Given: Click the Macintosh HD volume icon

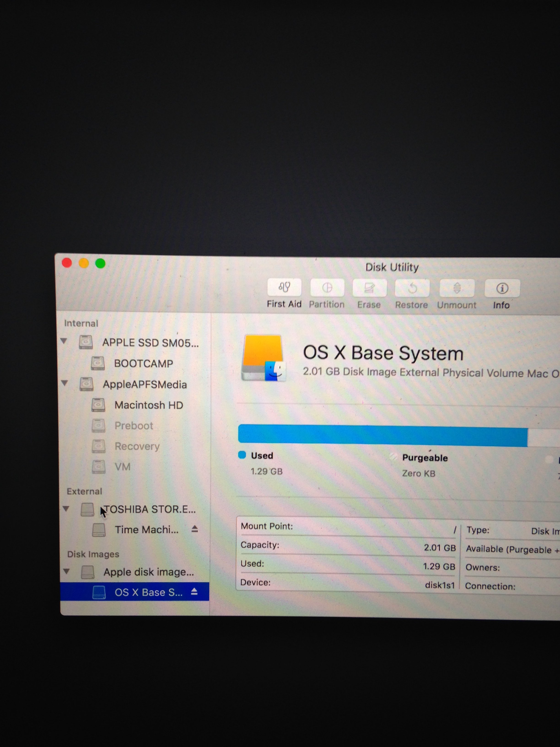Looking at the screenshot, I should point(98,405).
